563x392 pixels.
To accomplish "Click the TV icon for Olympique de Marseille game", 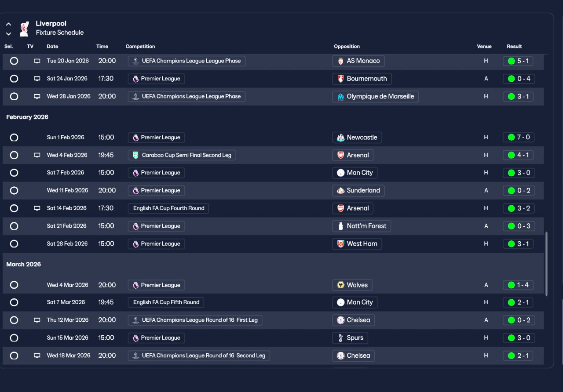I will [x=37, y=96].
